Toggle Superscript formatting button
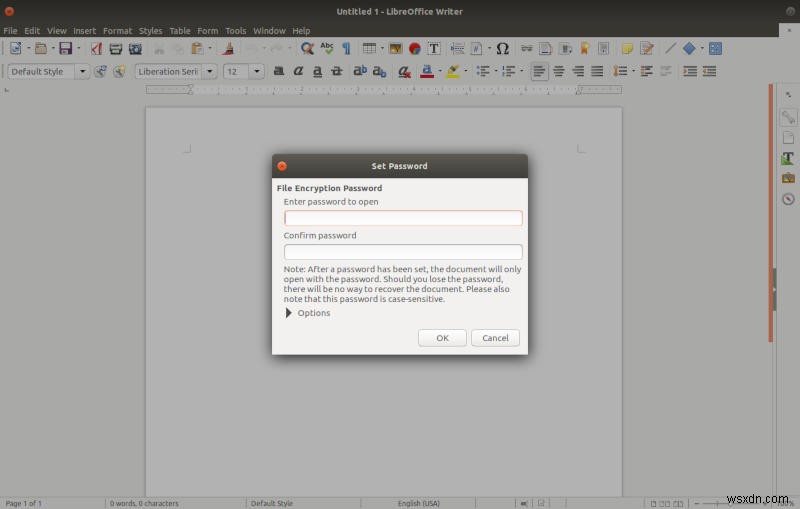The image size is (800, 509). click(x=360, y=71)
